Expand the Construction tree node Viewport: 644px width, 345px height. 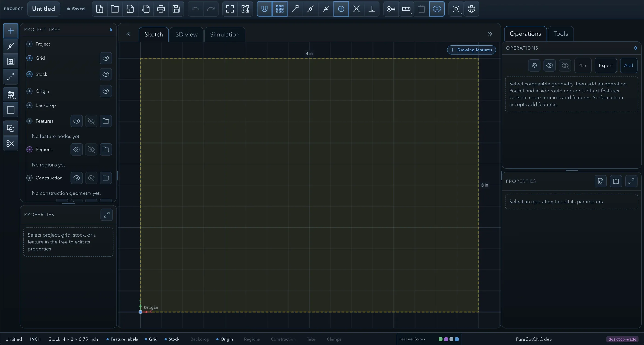click(29, 178)
